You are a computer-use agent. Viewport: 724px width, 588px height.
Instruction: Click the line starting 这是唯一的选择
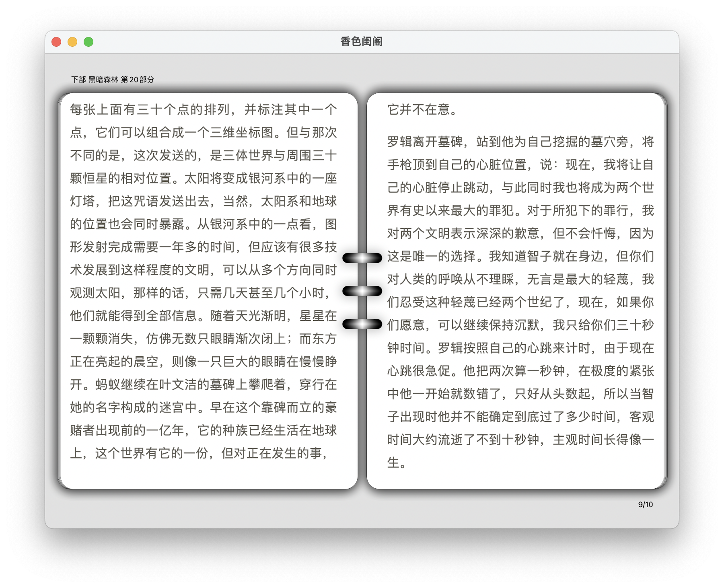[520, 256]
